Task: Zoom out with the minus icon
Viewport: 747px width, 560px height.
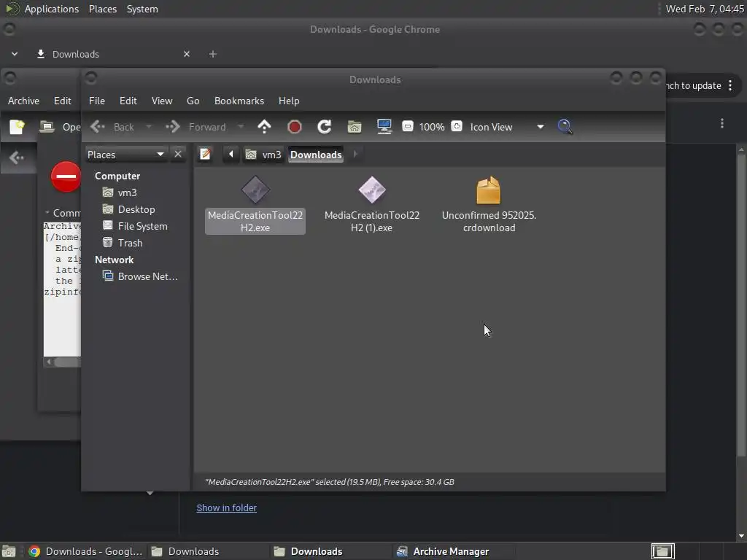Action: [x=407, y=127]
